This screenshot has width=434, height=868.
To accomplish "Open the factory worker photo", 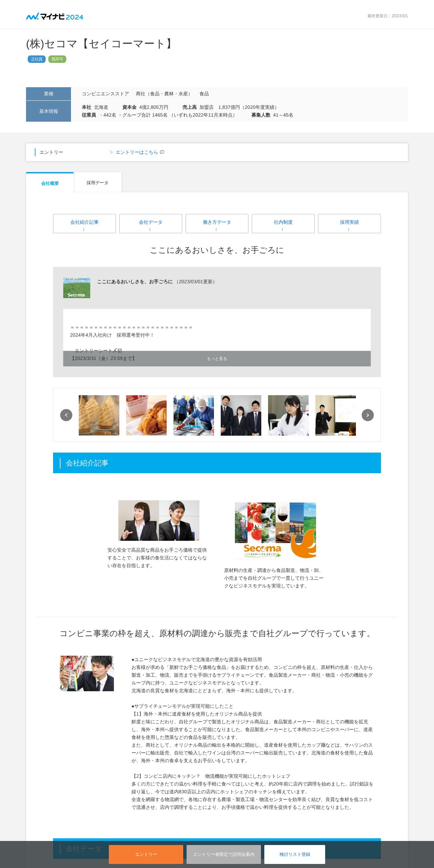I will [x=194, y=415].
